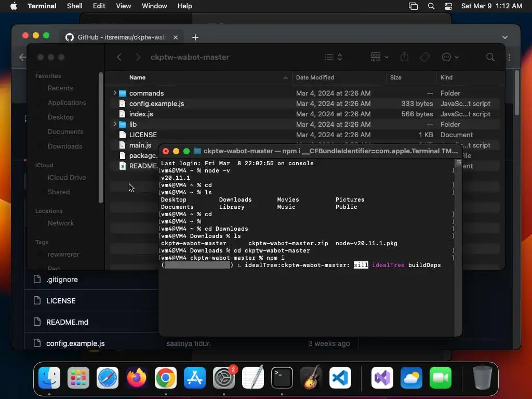Click iCloud Drive in Finder sidebar
The image size is (532, 399).
click(x=66, y=178)
